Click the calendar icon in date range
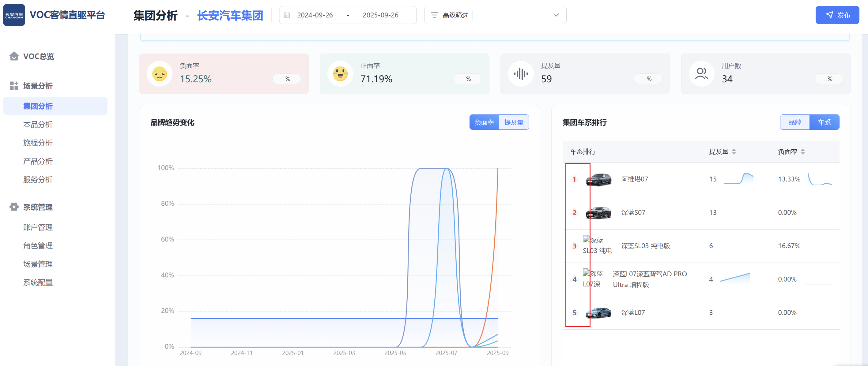This screenshot has width=868, height=366. [x=287, y=15]
